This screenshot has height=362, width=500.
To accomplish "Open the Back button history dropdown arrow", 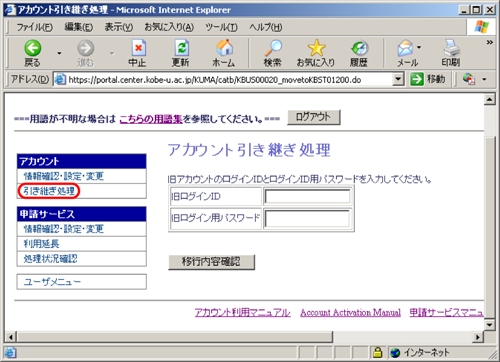I will click(59, 53).
